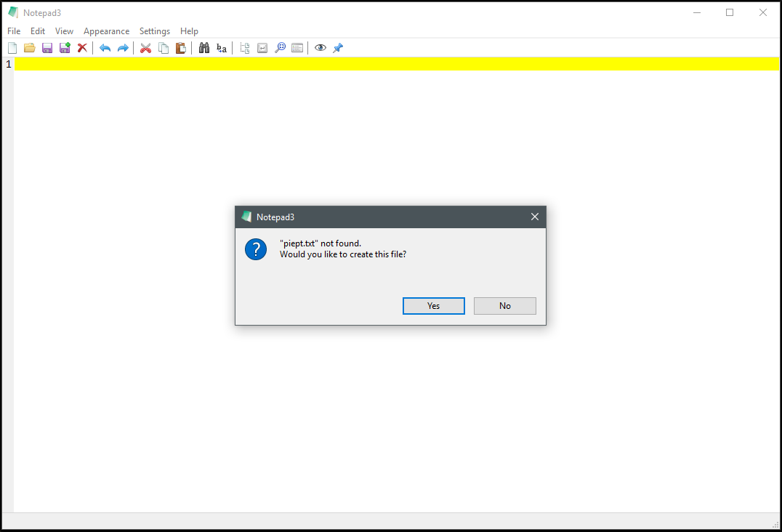
Task: Click the scheme list toolbar icon
Action: pos(297,48)
